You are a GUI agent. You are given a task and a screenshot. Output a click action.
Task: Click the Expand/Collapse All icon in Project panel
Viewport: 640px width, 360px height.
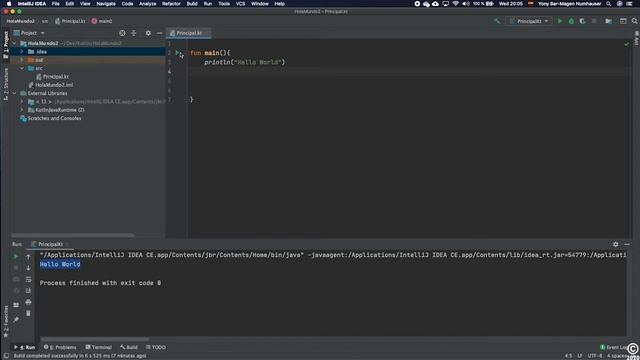133,33
